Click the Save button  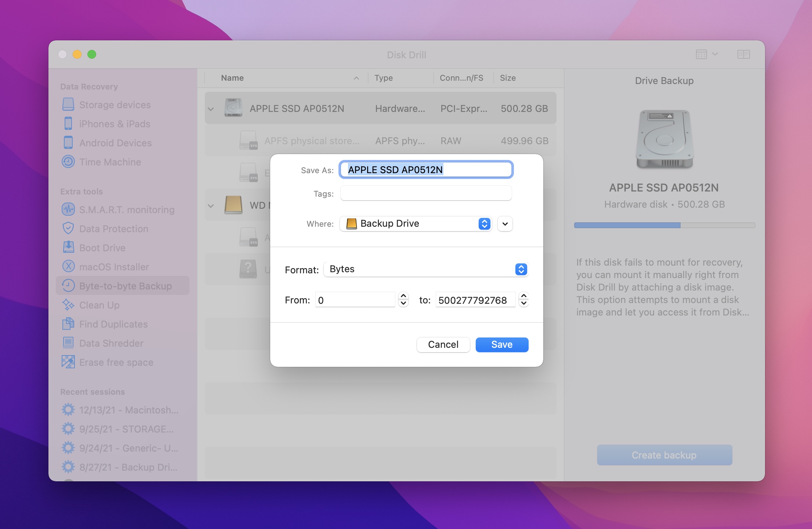coord(502,344)
